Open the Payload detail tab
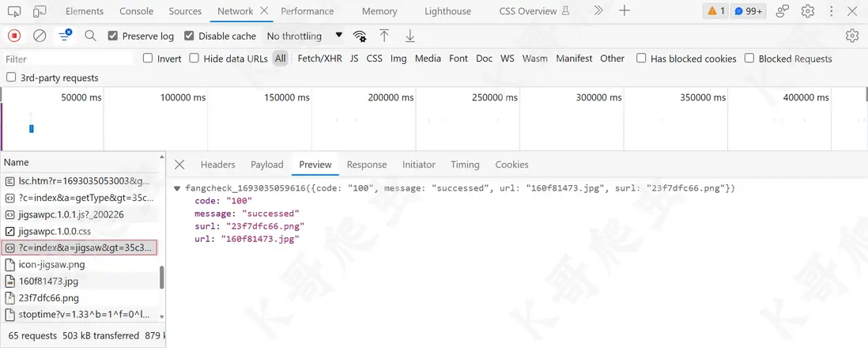This screenshot has height=348, width=868. click(267, 165)
